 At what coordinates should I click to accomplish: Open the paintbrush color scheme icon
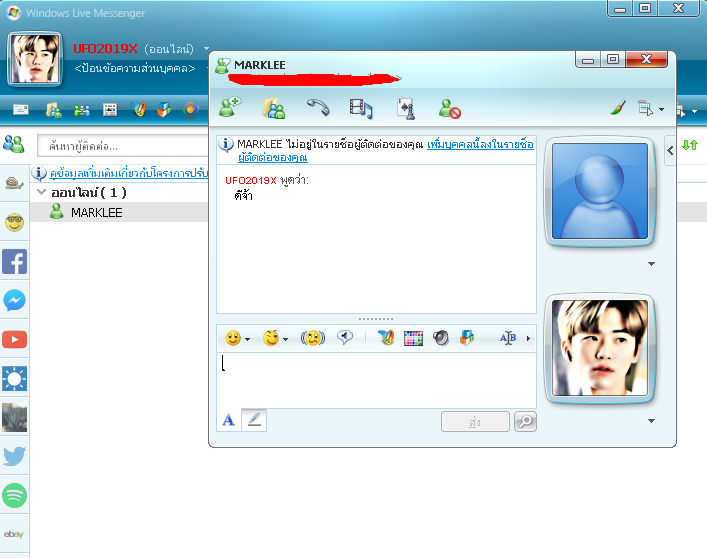(x=618, y=108)
